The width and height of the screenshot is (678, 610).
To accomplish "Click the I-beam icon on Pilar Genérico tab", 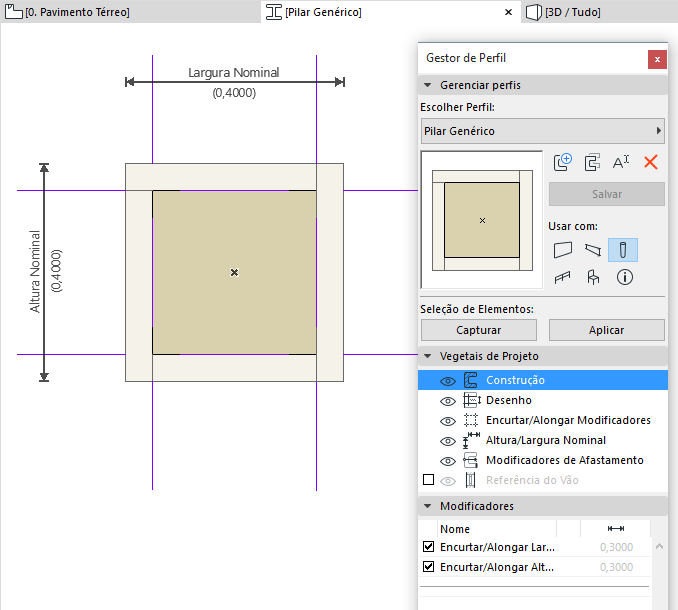I will pos(273,12).
